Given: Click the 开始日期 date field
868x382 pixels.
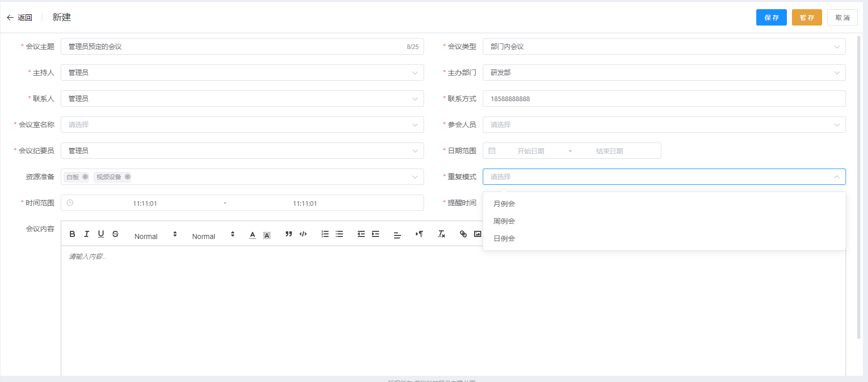Looking at the screenshot, I should pos(531,151).
